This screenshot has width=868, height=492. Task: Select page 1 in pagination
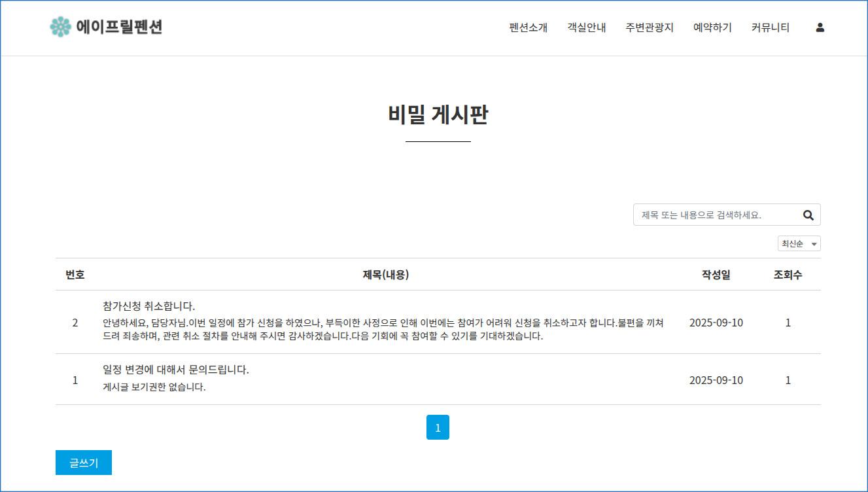click(438, 427)
